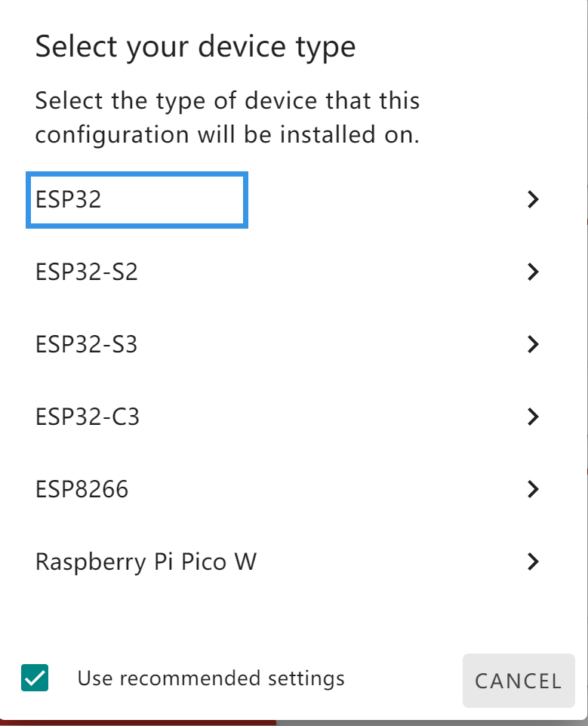Viewport: 588px width, 726px height.
Task: Select Raspberry Pi Pico W option
Action: [146, 562]
